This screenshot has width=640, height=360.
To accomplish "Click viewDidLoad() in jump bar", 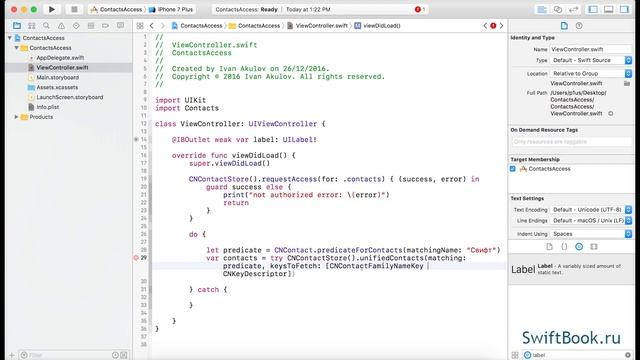I will point(378,26).
